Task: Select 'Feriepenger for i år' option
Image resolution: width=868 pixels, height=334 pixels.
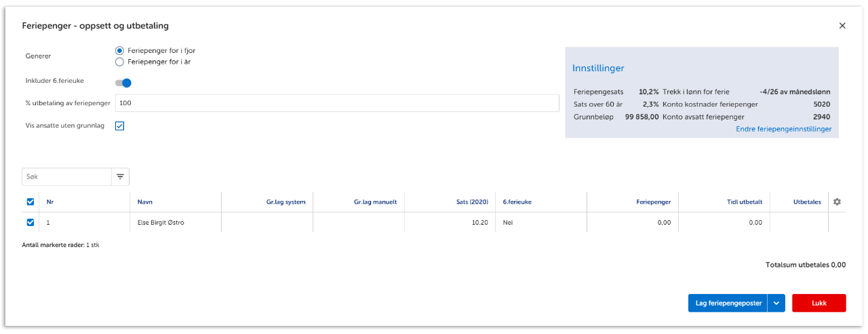Action: pyautogui.click(x=120, y=62)
